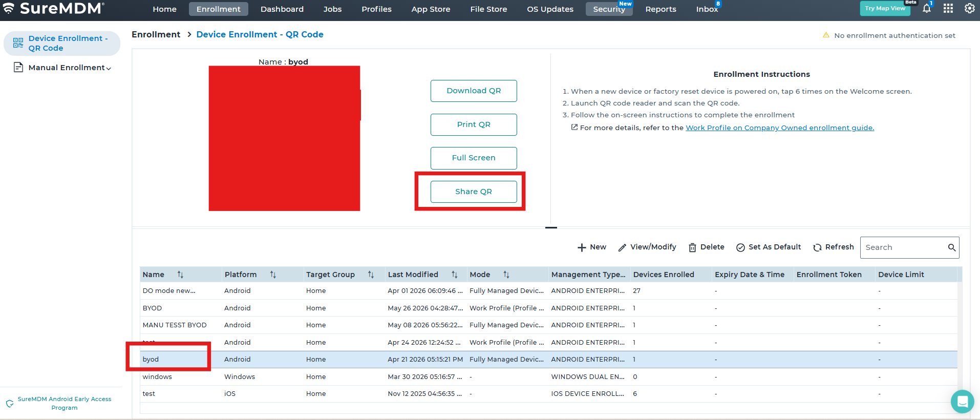Image resolution: width=980 pixels, height=420 pixels.
Task: Select MANU TESST BYOD row
Action: point(548,325)
